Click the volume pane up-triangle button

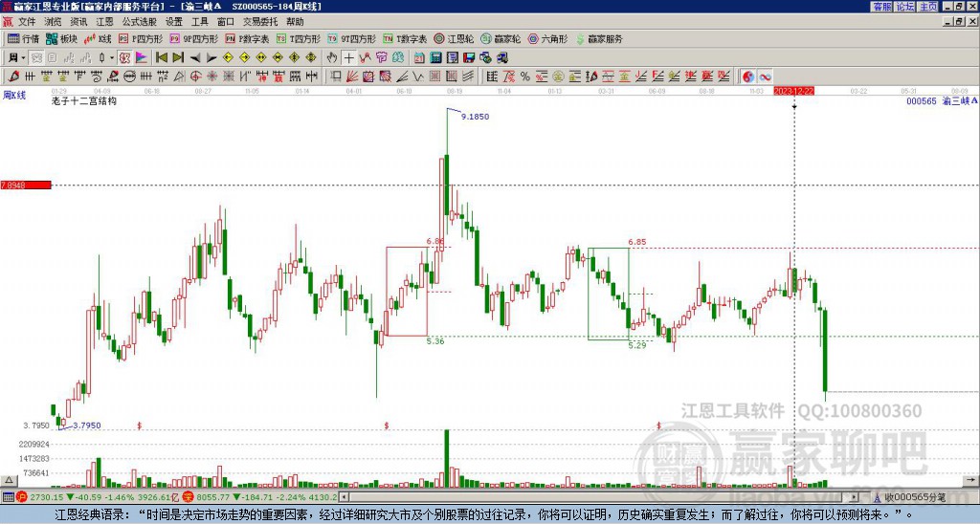tap(9, 480)
